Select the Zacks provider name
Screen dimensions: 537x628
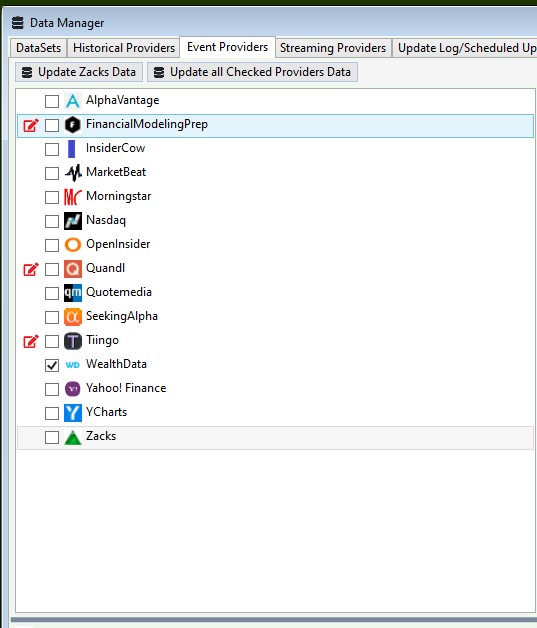[x=101, y=436]
